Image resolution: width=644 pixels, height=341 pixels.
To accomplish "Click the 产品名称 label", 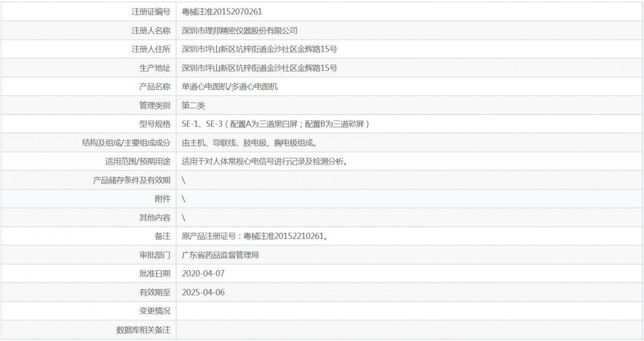I will [155, 87].
